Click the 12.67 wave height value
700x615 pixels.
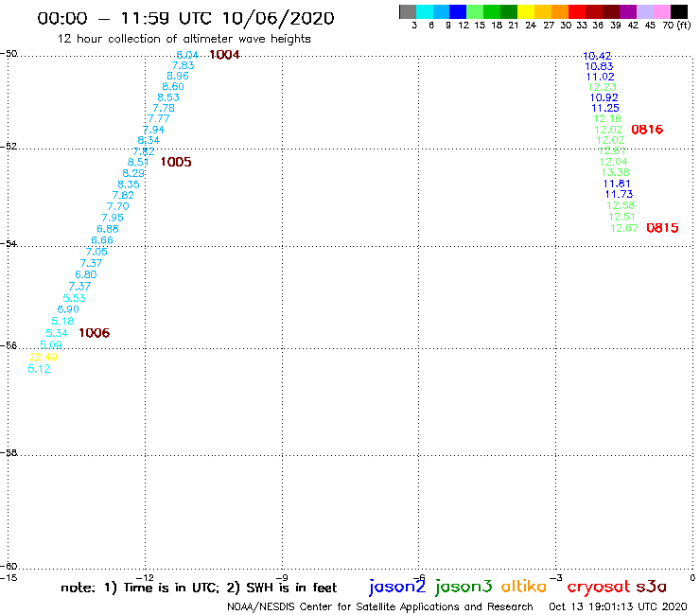tap(624, 229)
